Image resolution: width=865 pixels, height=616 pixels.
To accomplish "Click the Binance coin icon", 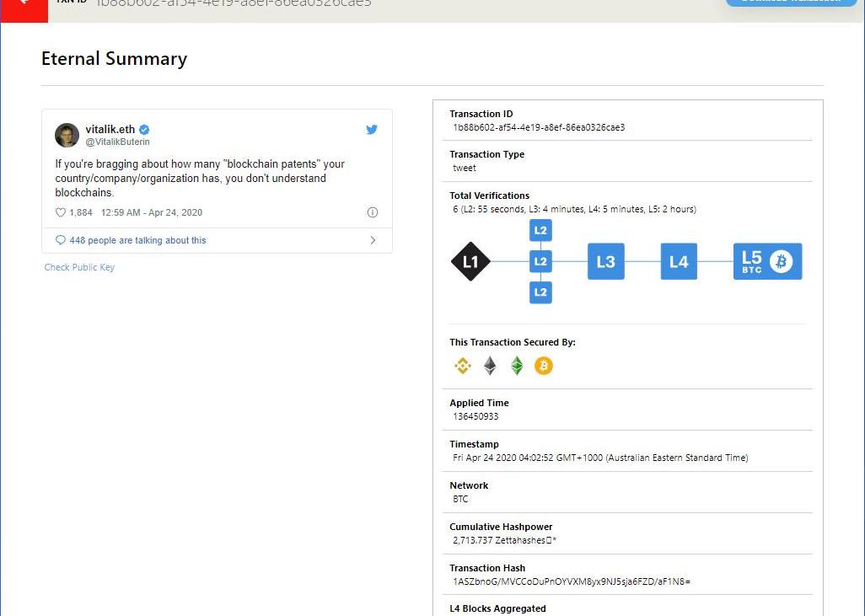I will coord(462,366).
